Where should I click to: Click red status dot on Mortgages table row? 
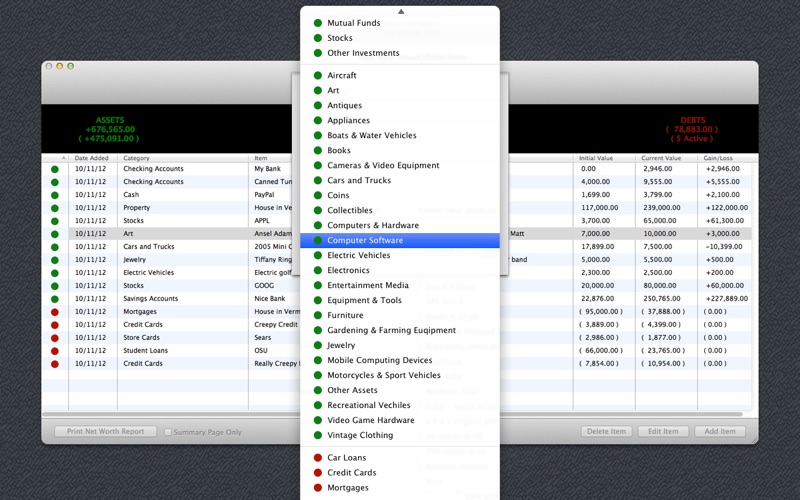coord(55,312)
